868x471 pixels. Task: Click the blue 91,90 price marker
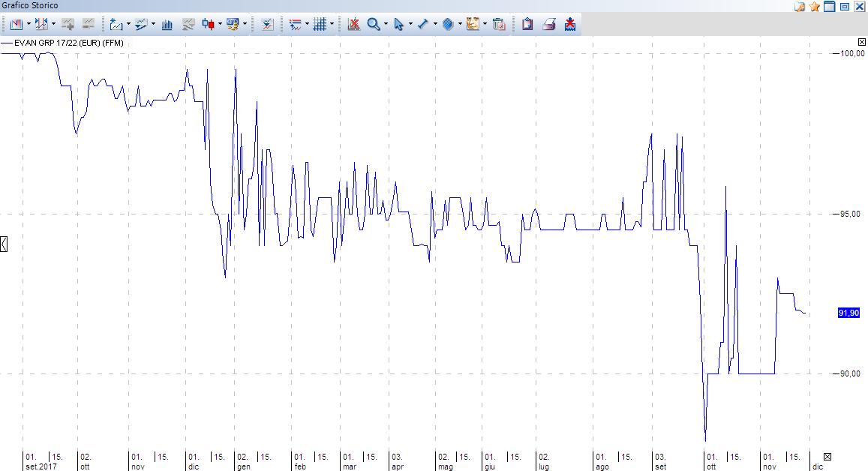(x=848, y=313)
